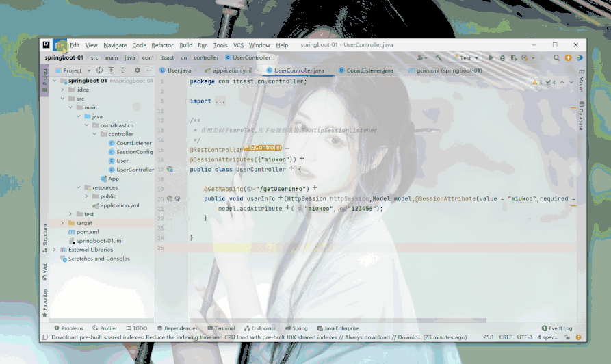Close the User.java editor tab
611x364 pixels.
(x=195, y=70)
